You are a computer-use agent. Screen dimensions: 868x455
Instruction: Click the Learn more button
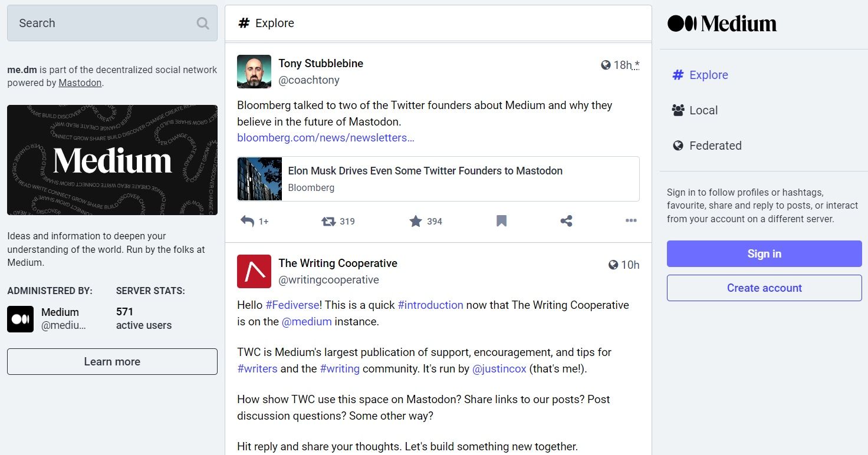point(112,361)
